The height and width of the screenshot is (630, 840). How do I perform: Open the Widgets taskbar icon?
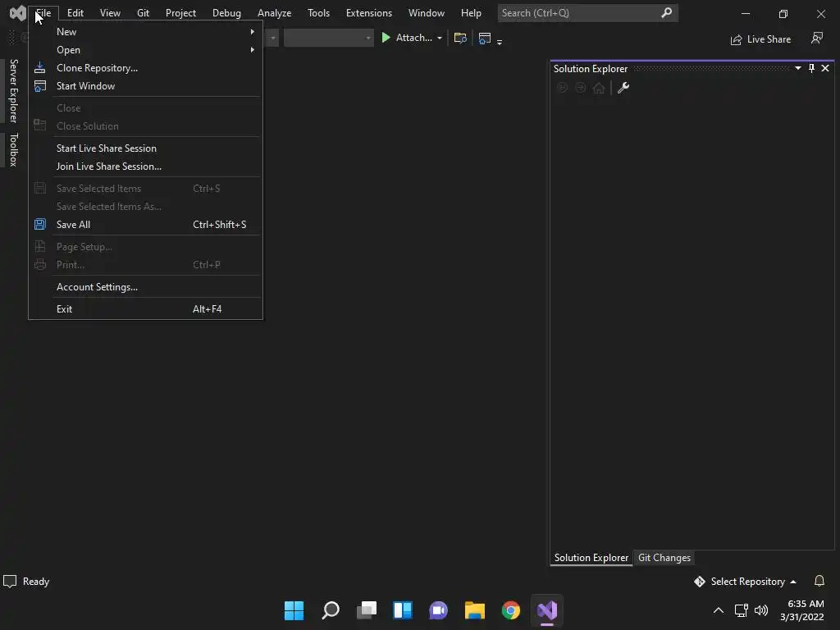(x=403, y=610)
